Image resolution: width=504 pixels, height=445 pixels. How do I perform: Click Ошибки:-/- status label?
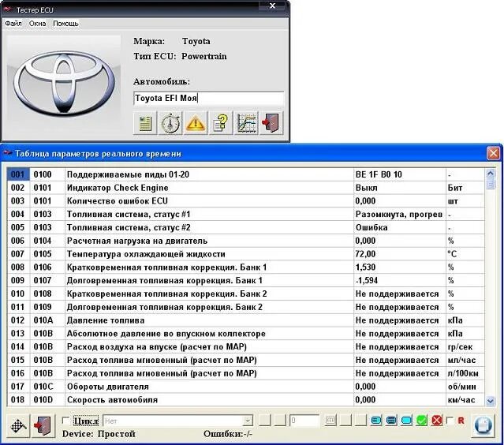(x=228, y=434)
